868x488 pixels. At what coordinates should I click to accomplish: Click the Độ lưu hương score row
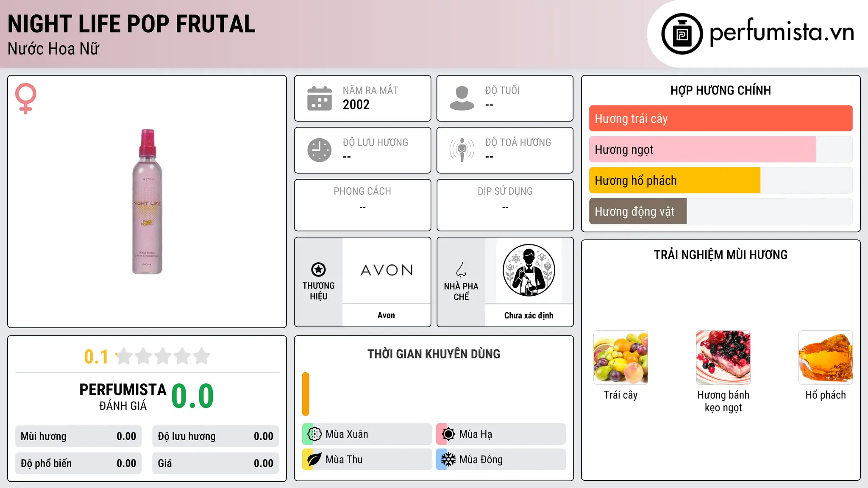pyautogui.click(x=215, y=436)
